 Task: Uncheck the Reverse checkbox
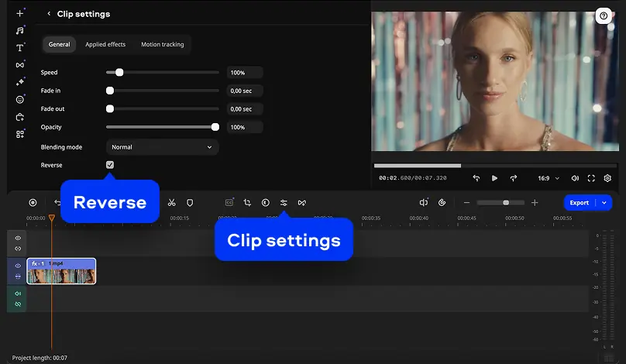(110, 165)
